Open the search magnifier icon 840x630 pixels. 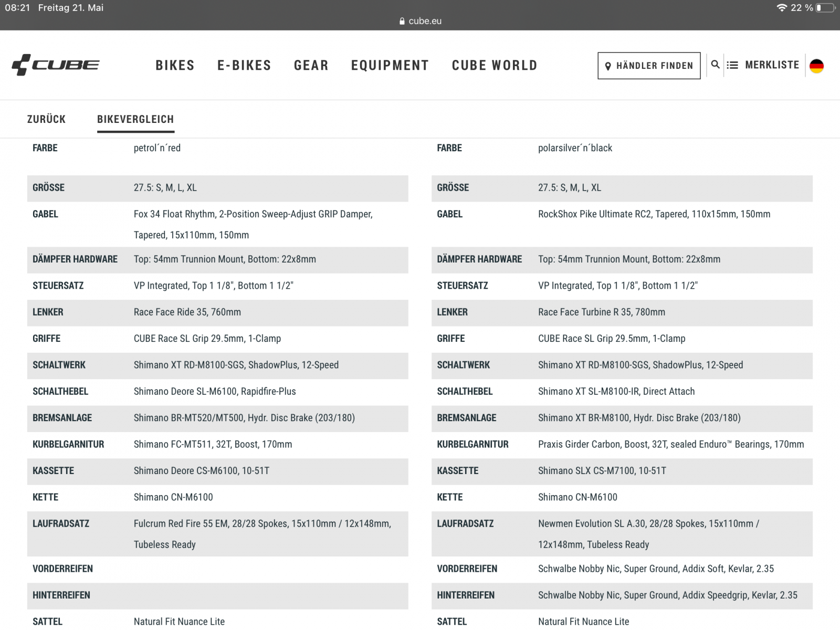(715, 65)
